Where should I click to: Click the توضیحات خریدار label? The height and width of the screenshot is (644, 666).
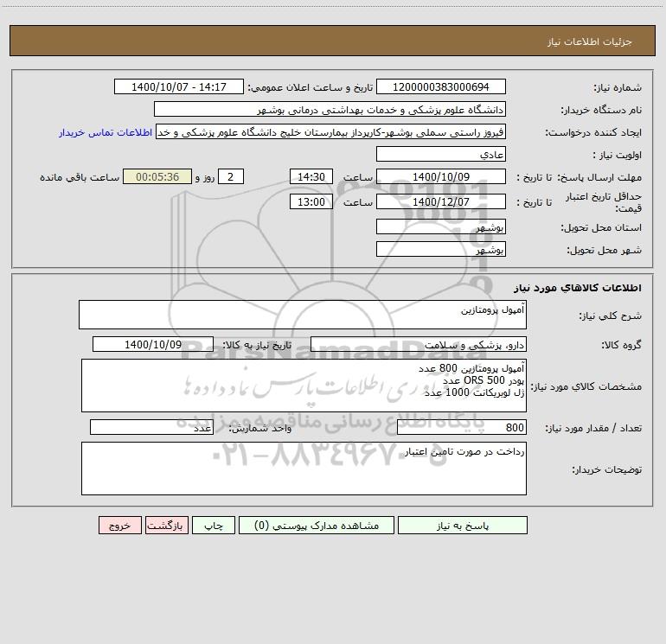[607, 470]
